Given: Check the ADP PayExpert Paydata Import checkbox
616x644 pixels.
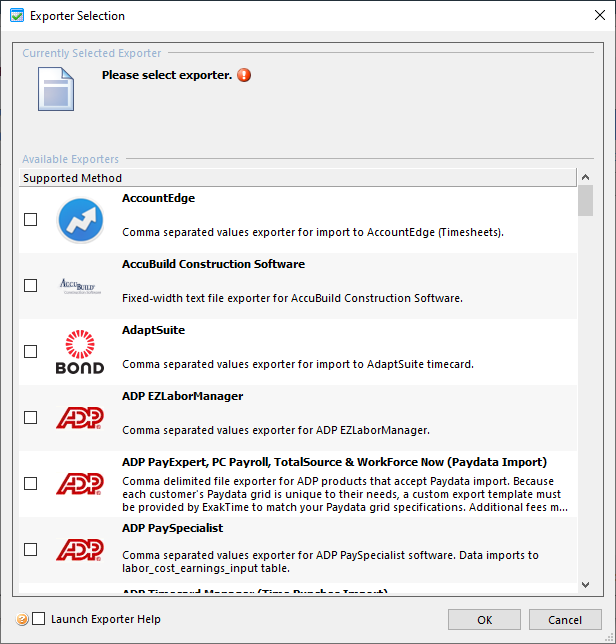Looking at the screenshot, I should point(30,484).
